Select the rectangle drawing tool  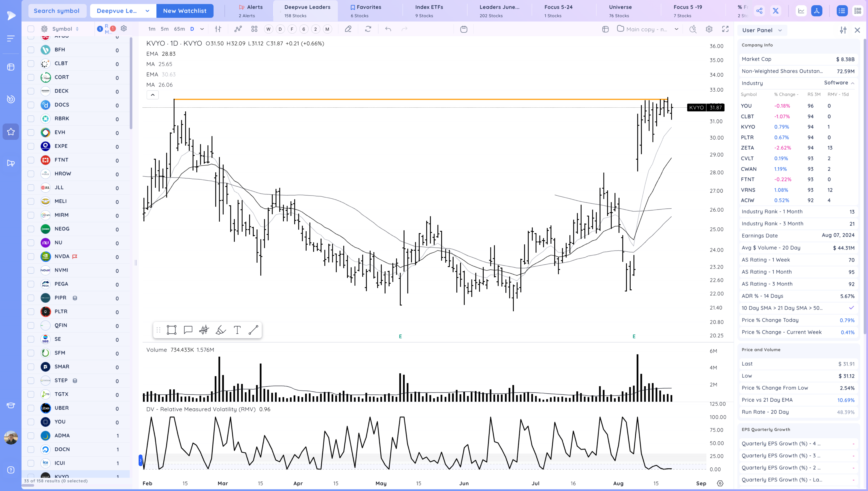click(x=171, y=330)
